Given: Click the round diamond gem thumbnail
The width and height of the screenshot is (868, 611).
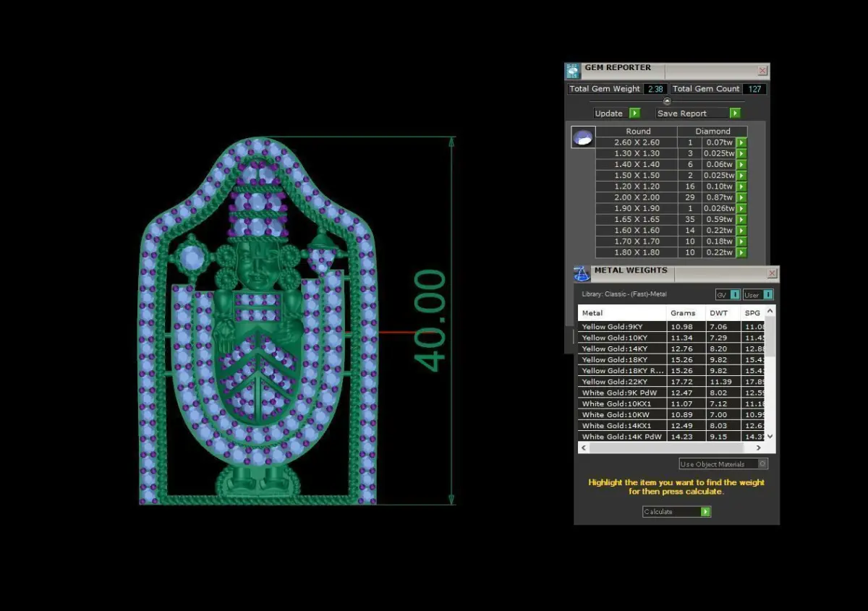Looking at the screenshot, I should (583, 137).
